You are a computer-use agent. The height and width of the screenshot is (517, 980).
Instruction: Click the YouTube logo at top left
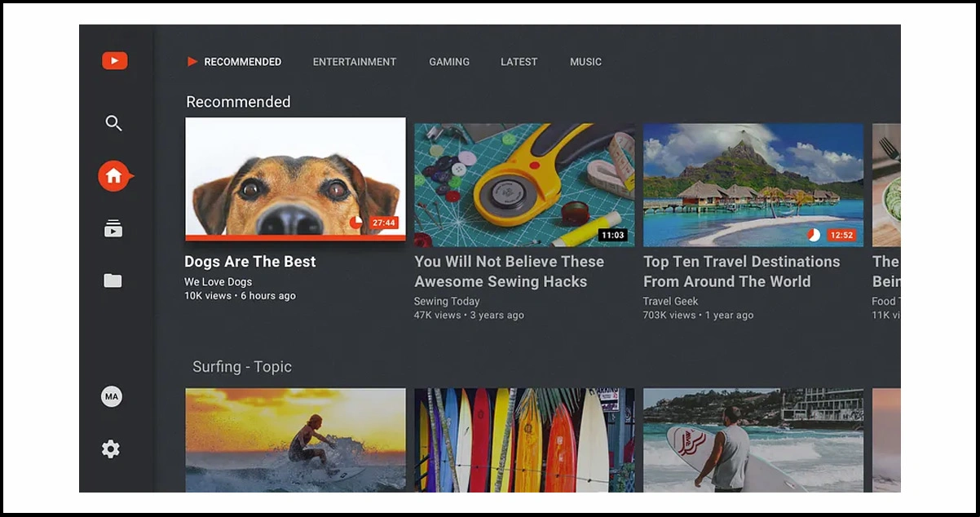(114, 60)
